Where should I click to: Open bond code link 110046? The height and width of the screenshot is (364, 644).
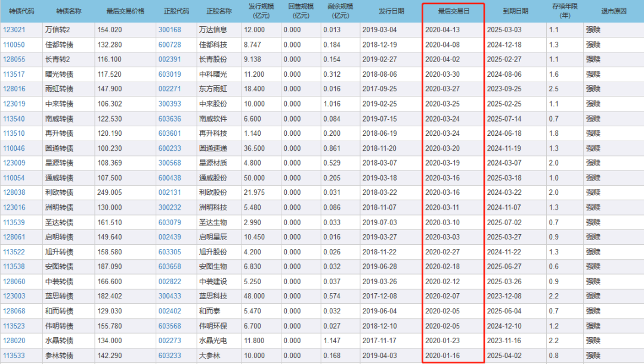click(x=14, y=148)
